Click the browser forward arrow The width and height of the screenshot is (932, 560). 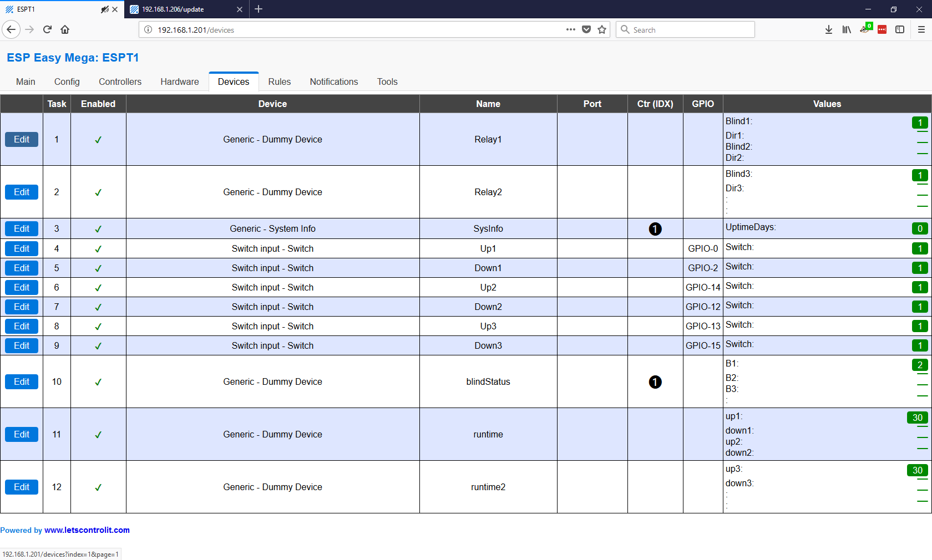point(29,29)
